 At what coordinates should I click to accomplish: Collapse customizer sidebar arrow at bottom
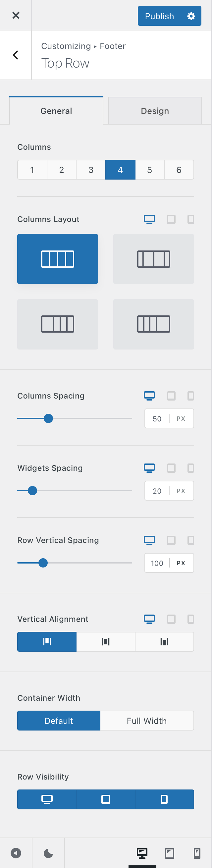[x=16, y=853]
